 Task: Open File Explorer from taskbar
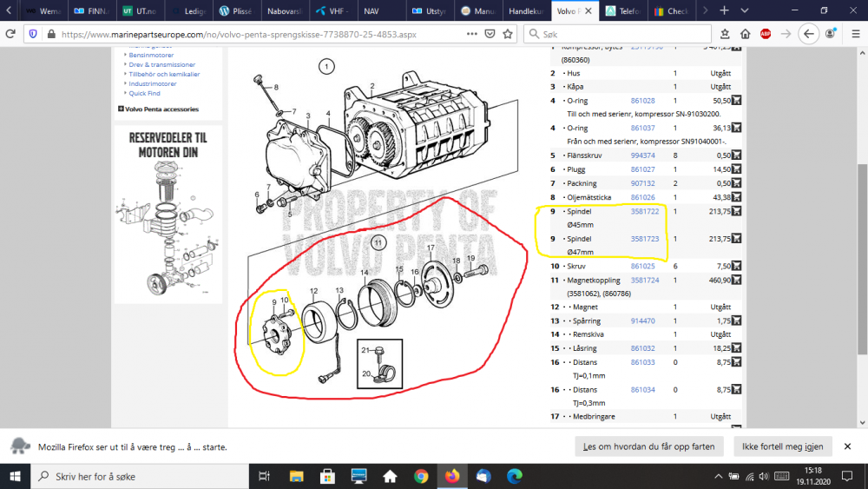tap(296, 476)
